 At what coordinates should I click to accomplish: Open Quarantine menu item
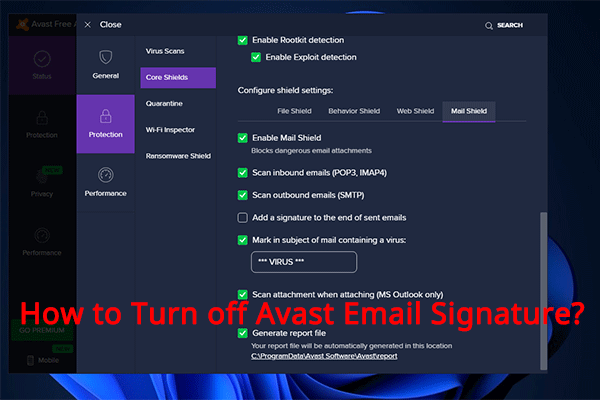point(164,104)
